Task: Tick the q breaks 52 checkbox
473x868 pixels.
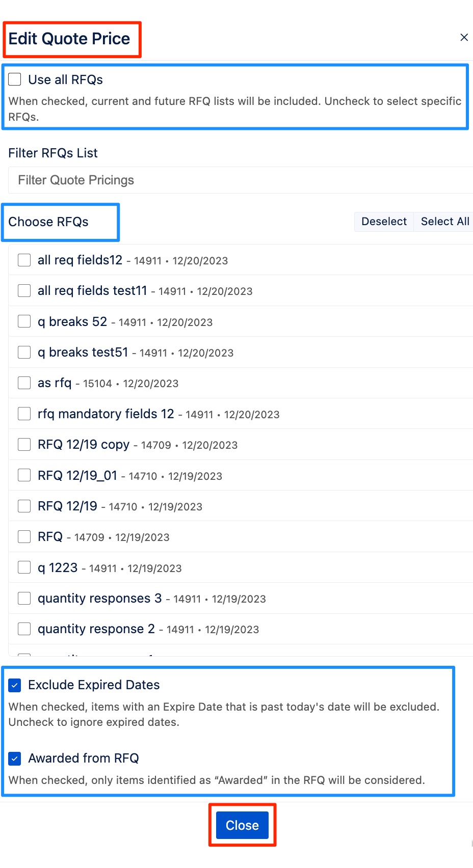Action: [24, 321]
